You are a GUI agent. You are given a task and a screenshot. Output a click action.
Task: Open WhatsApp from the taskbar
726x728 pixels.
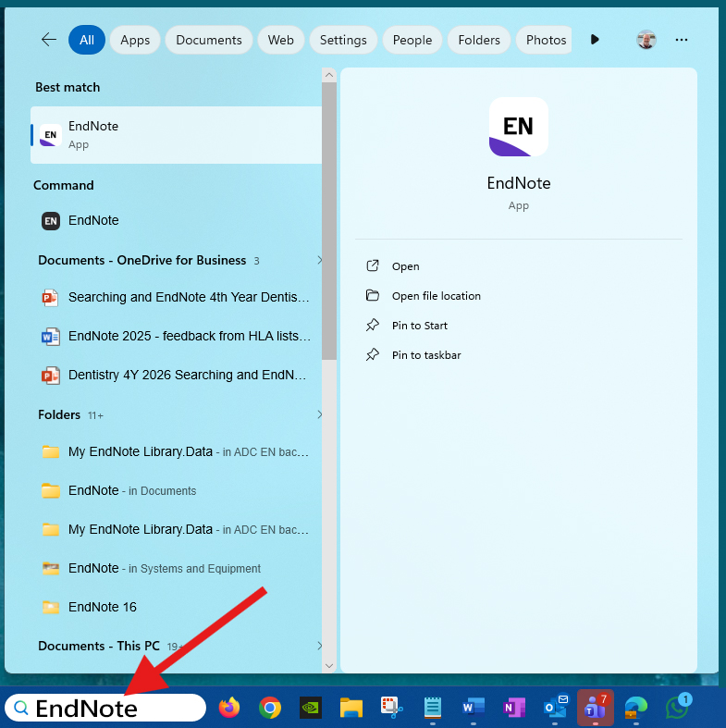677,707
